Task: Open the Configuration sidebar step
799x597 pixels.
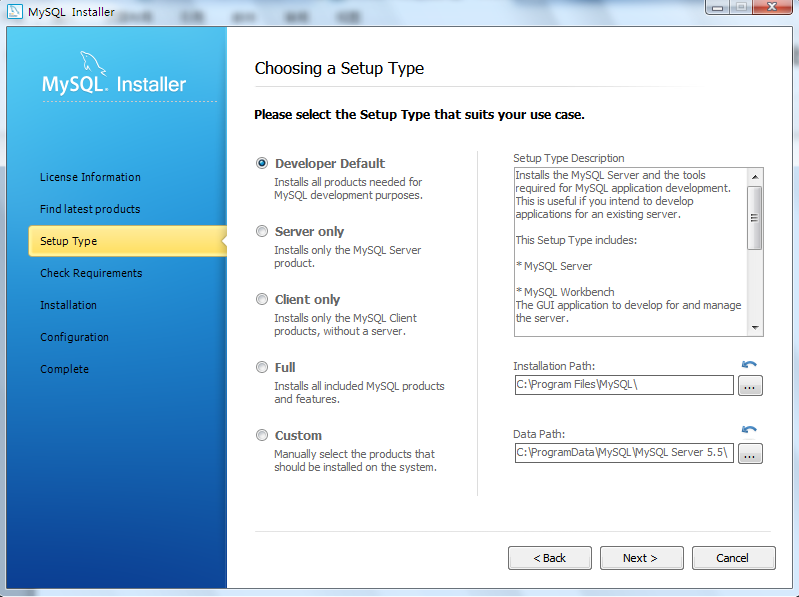Action: pos(74,337)
